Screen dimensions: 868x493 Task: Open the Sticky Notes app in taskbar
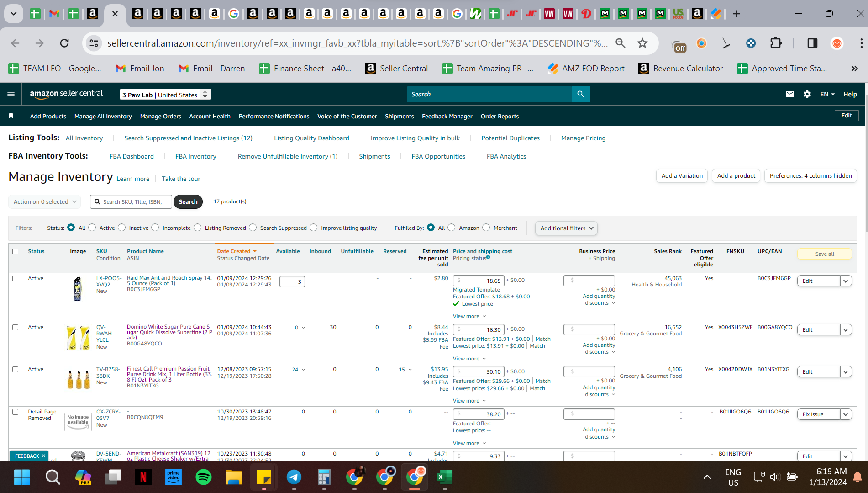click(264, 477)
